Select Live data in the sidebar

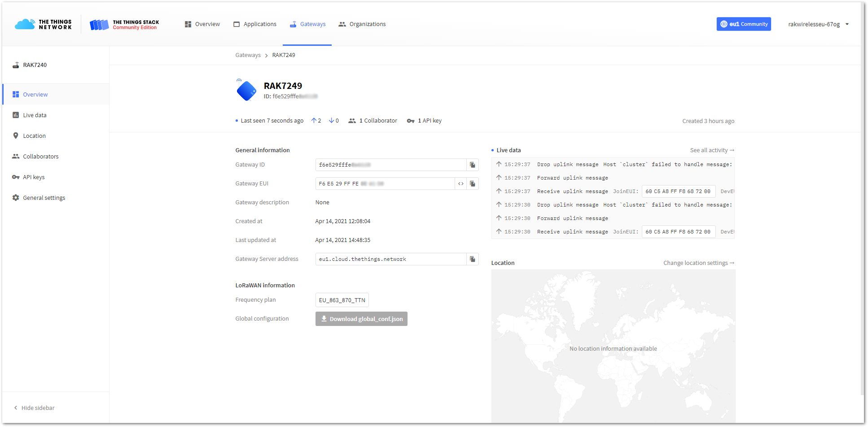(56, 115)
